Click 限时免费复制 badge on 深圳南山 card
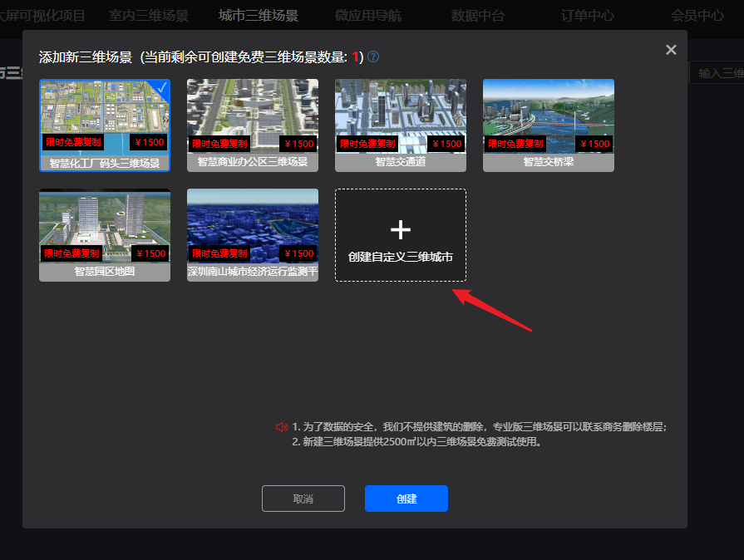Screen dimensions: 744x560 219,253
